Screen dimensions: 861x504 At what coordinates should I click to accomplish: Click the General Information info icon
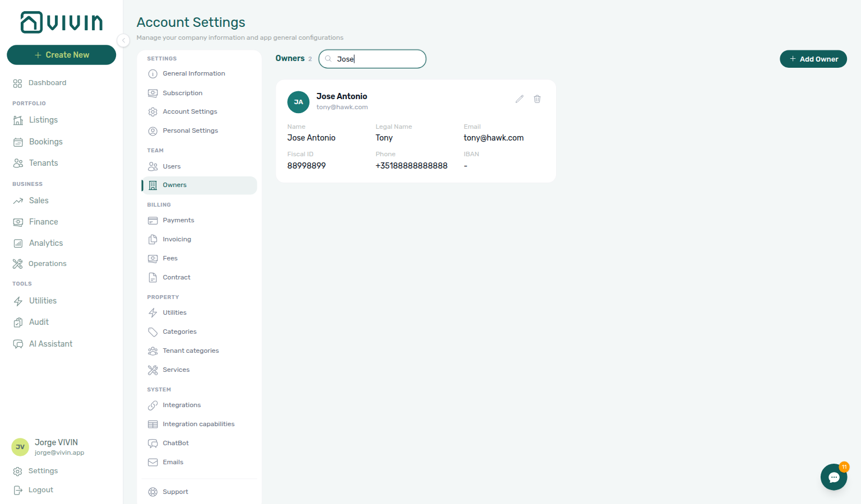[152, 74]
